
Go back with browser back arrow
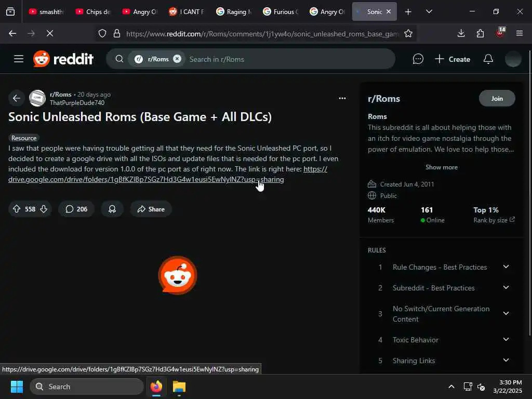(12, 33)
